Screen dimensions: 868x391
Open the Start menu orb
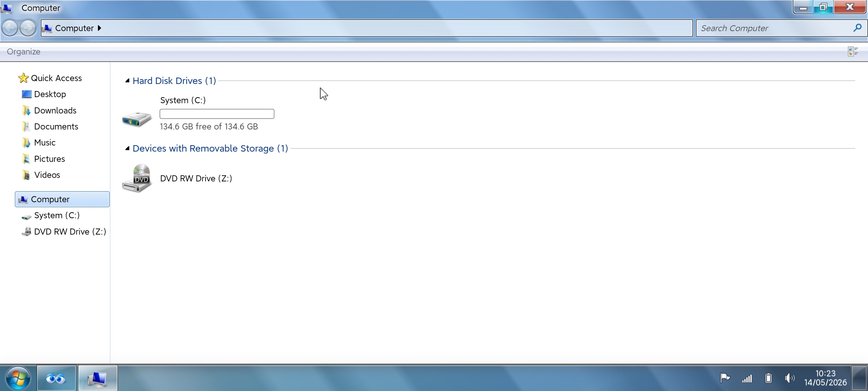coord(17,378)
